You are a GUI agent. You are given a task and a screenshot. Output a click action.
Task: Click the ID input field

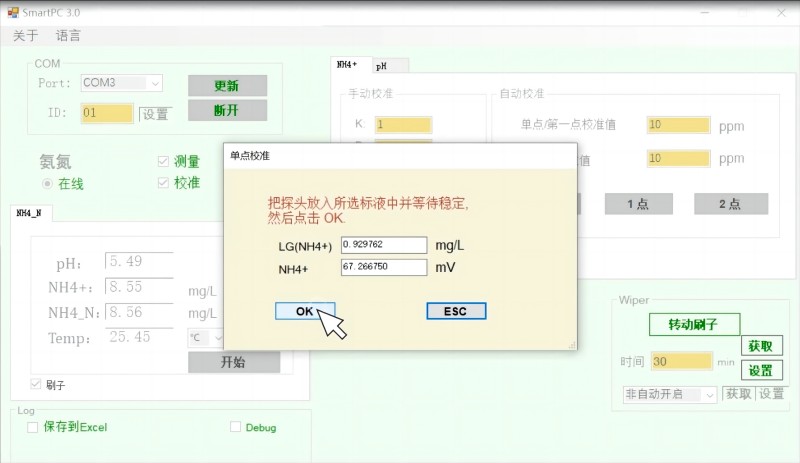[x=107, y=113]
